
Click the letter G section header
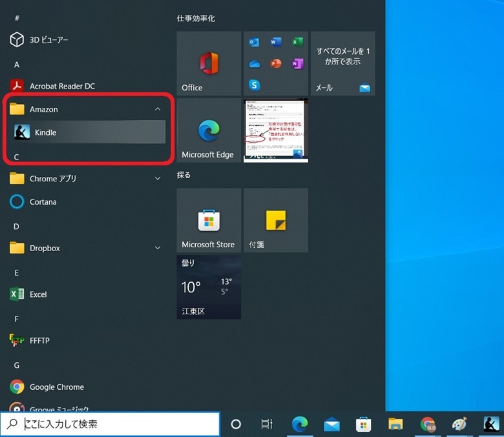point(16,365)
